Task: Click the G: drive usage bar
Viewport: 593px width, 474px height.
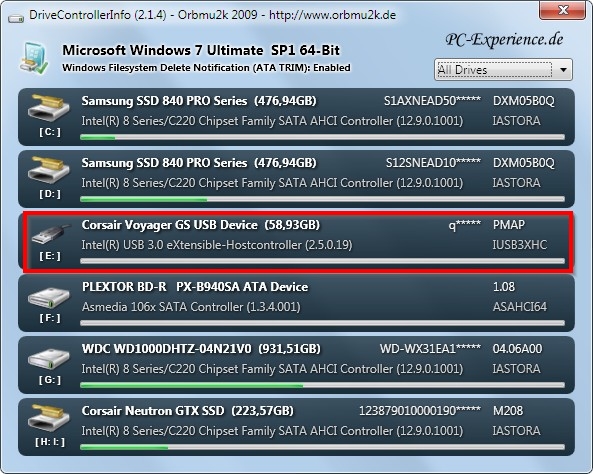Action: pos(323,385)
